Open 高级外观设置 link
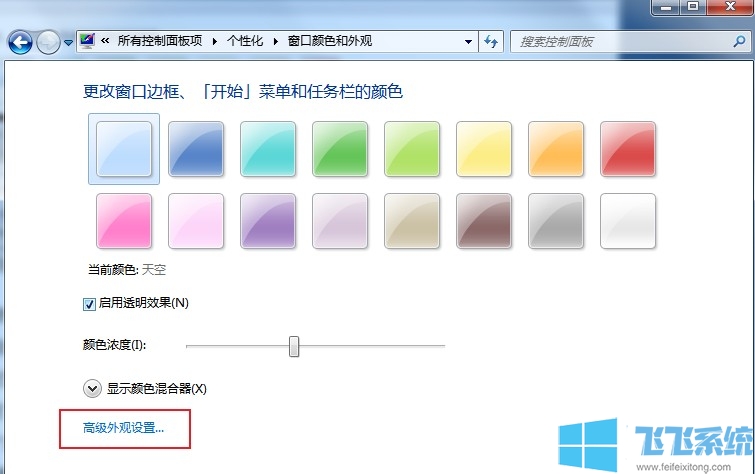This screenshot has width=755, height=474. click(123, 428)
